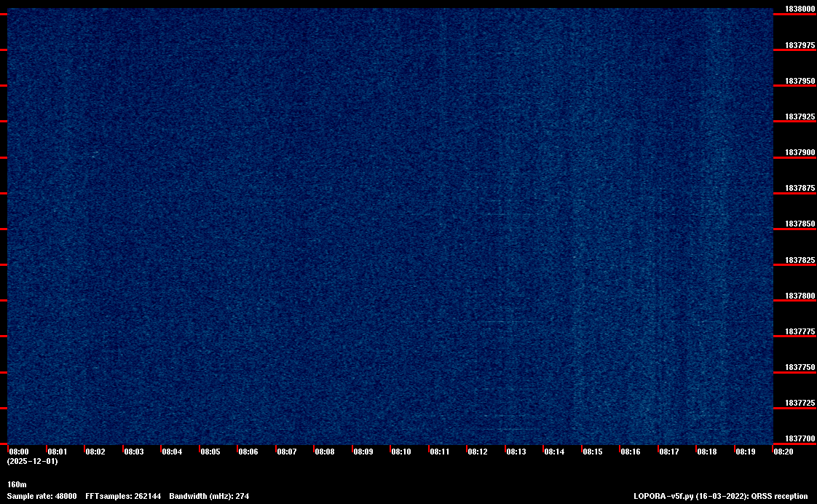The height and width of the screenshot is (504, 817).
Task: Click the LOPORA-v5f.py QRSS reception text
Action: tap(721, 496)
